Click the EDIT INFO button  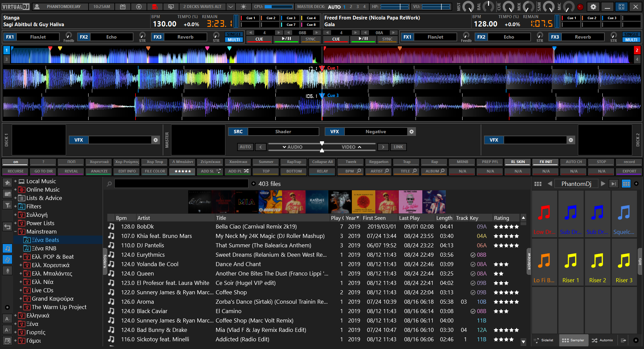coord(127,171)
